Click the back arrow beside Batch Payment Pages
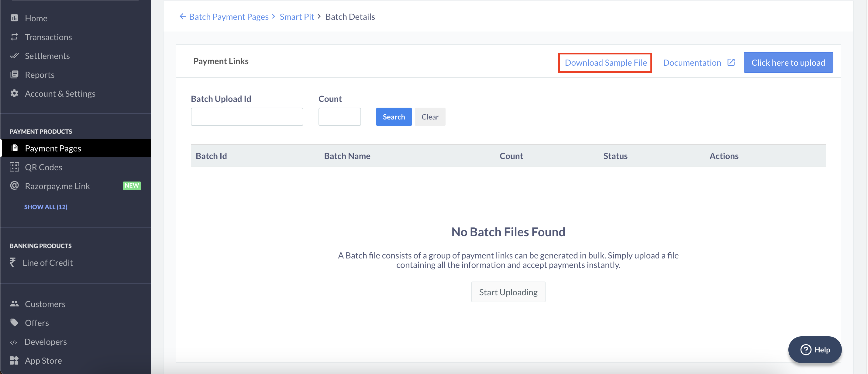 click(x=183, y=16)
